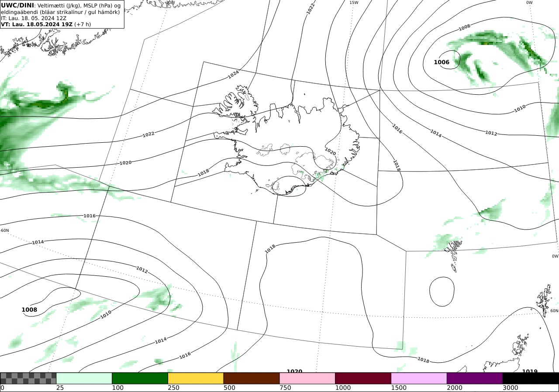559x392 pixels.
Task: Click the 1024 isobar label
Action: (233, 75)
